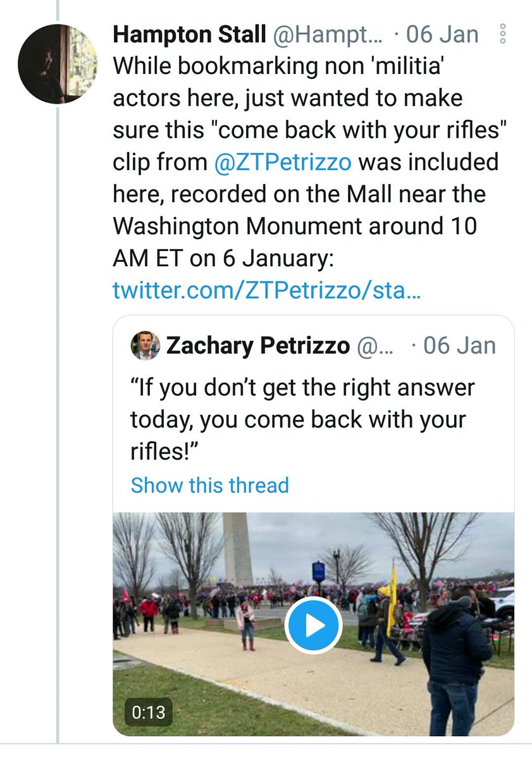The width and height of the screenshot is (532, 759).
Task: Click the 0:13 video duration badge
Action: coord(148,712)
